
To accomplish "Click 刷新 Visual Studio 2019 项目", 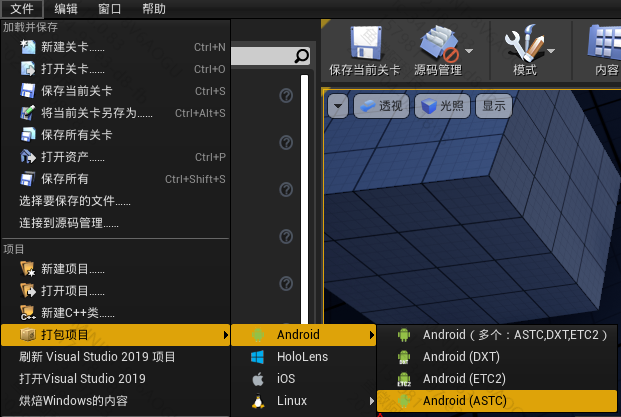I will pos(97,357).
